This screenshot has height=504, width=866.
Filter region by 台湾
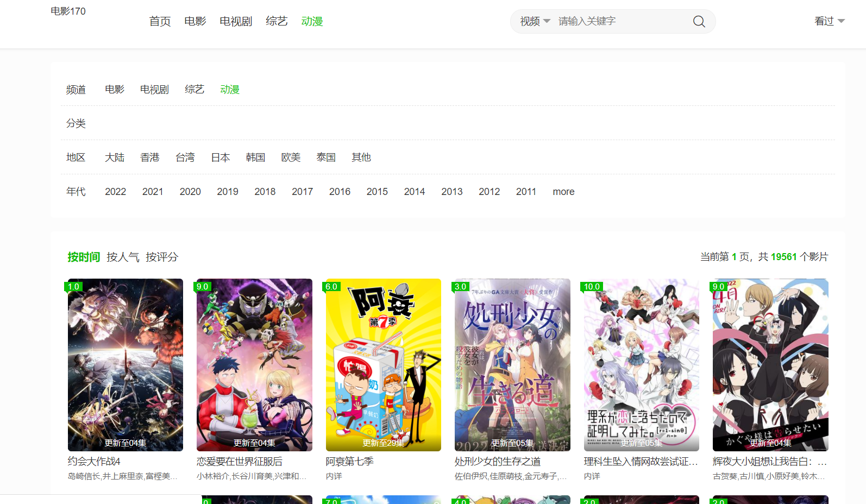point(185,157)
